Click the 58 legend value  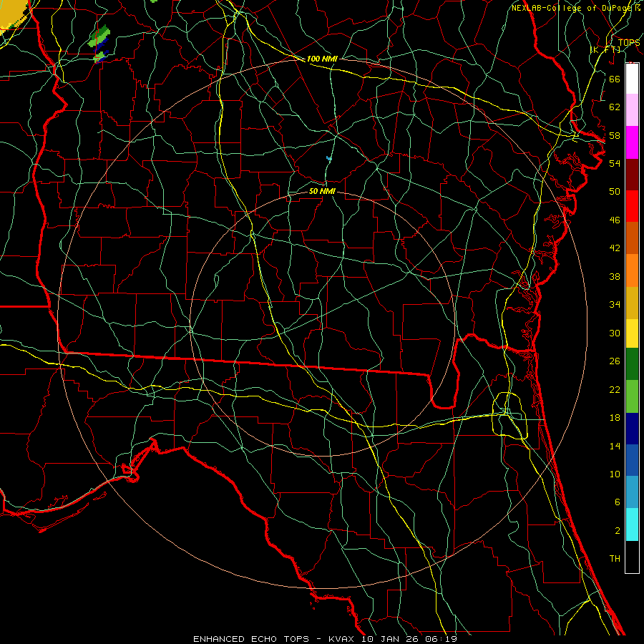coord(615,135)
